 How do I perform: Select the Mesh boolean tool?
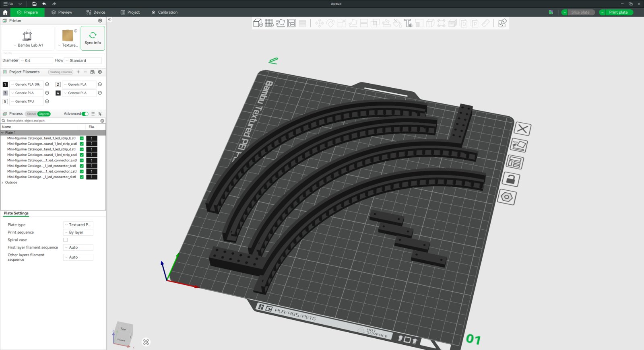click(x=375, y=23)
